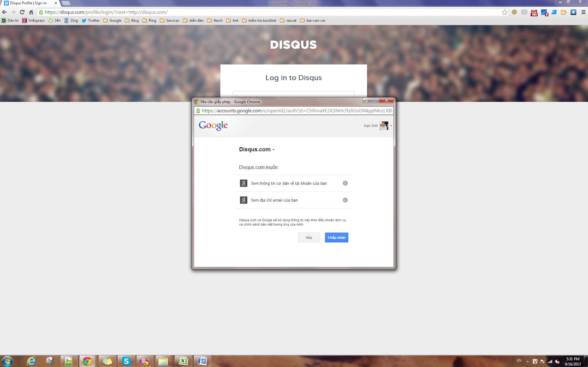Screen dimensions: 588x367
Task: Open a new tab beside the Disqus tab
Action: pos(66,3)
